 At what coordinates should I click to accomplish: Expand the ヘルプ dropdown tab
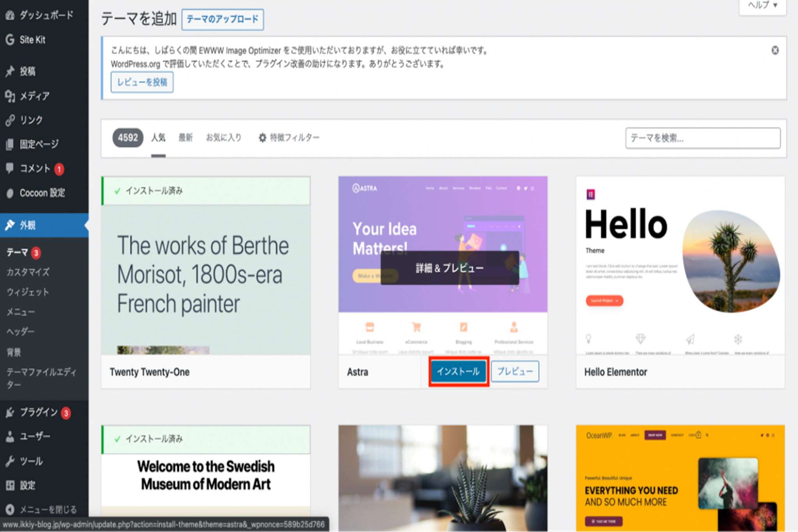pyautogui.click(x=763, y=5)
